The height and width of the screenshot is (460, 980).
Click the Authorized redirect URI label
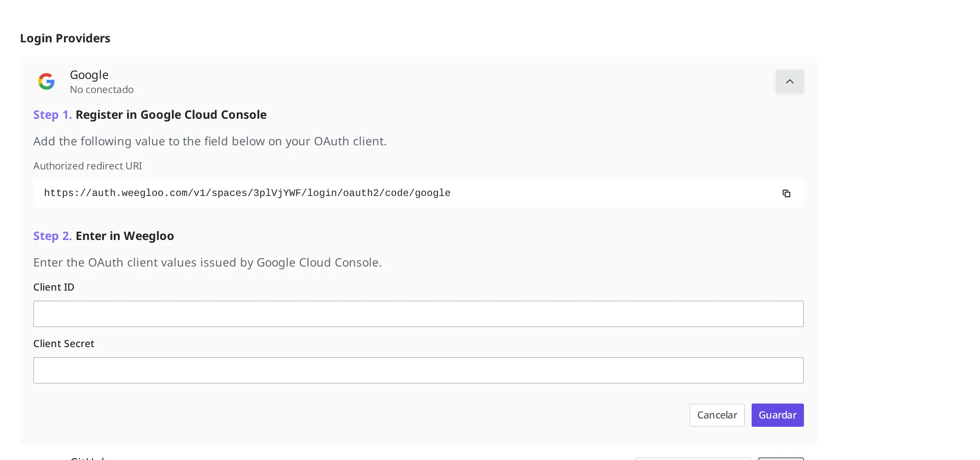[88, 166]
